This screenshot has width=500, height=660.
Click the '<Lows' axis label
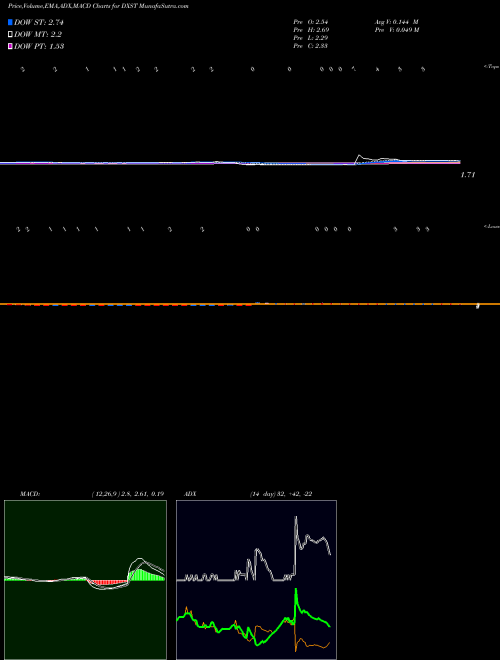coord(491,226)
